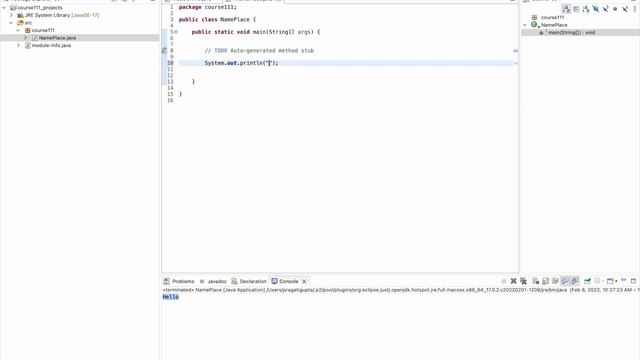The height and width of the screenshot is (360, 640).
Task: Select course111 package in Outline
Action: pyautogui.click(x=552, y=18)
